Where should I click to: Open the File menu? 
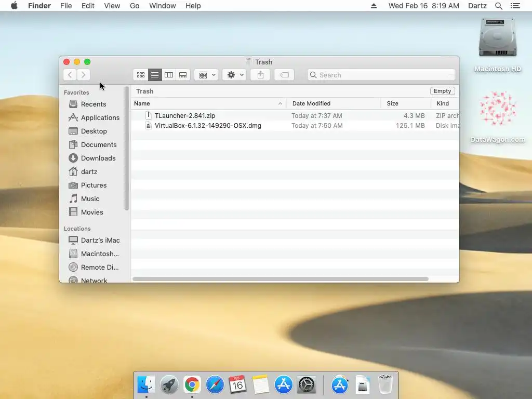click(x=66, y=6)
